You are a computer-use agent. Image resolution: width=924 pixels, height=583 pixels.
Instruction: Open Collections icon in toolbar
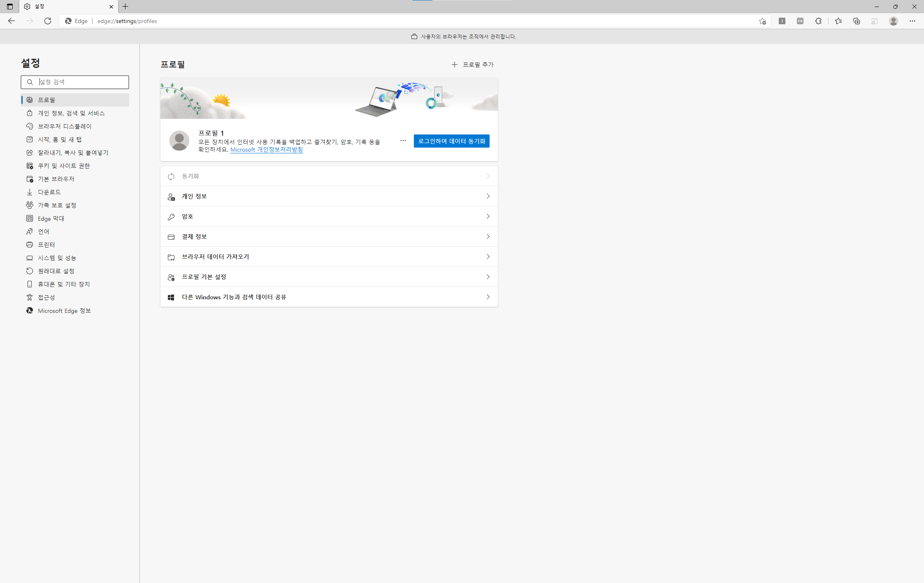click(x=857, y=21)
